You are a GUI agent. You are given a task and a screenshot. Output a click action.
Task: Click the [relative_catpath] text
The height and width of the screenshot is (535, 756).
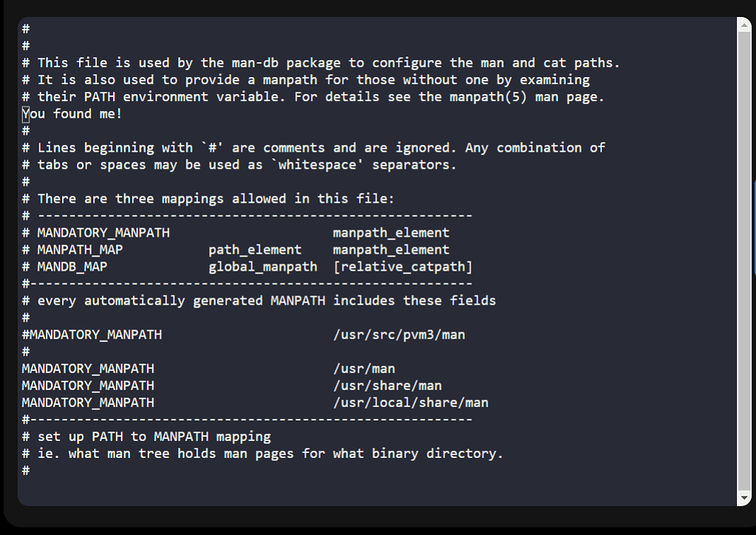[402, 267]
